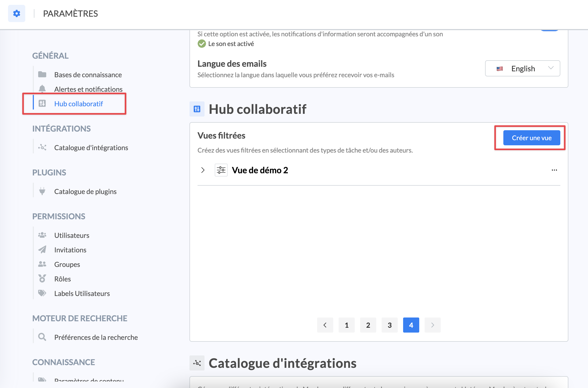Screen dimensions: 588x388
Task: Click the magnifier icon for Préférences de la recherche
Action: (x=42, y=337)
